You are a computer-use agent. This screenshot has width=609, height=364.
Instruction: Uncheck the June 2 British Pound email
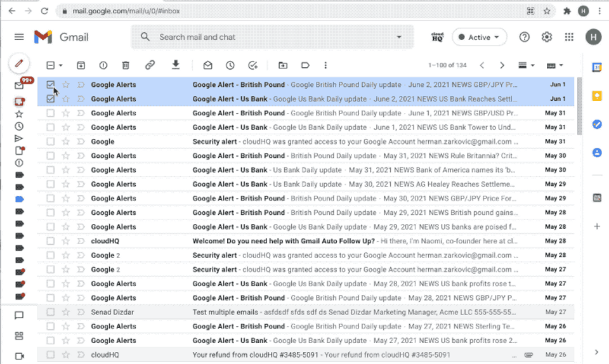pyautogui.click(x=50, y=84)
